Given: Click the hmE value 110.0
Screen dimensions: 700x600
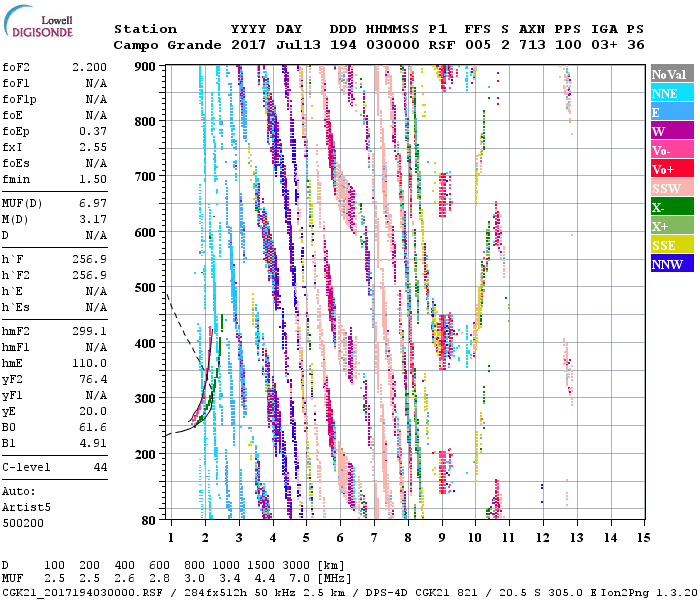Looking at the screenshot, I should coord(89,363).
